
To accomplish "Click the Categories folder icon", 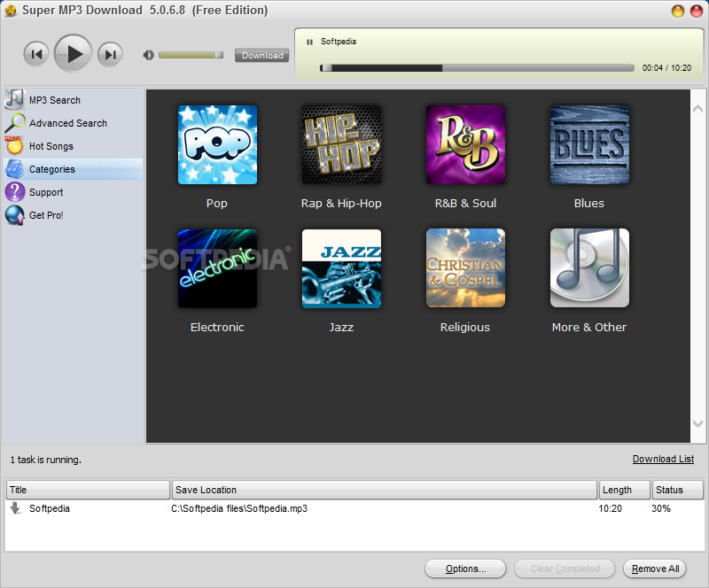I will [x=14, y=168].
